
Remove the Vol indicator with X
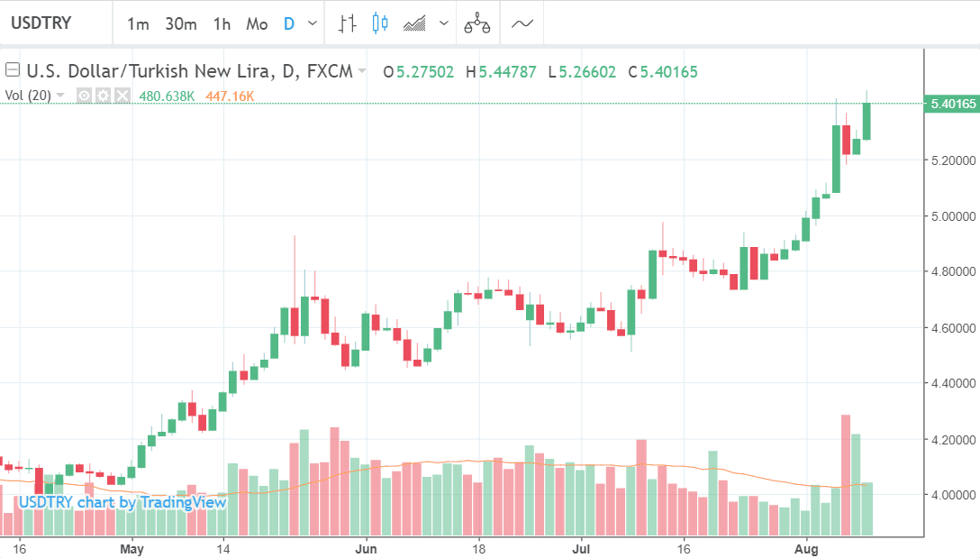point(122,96)
